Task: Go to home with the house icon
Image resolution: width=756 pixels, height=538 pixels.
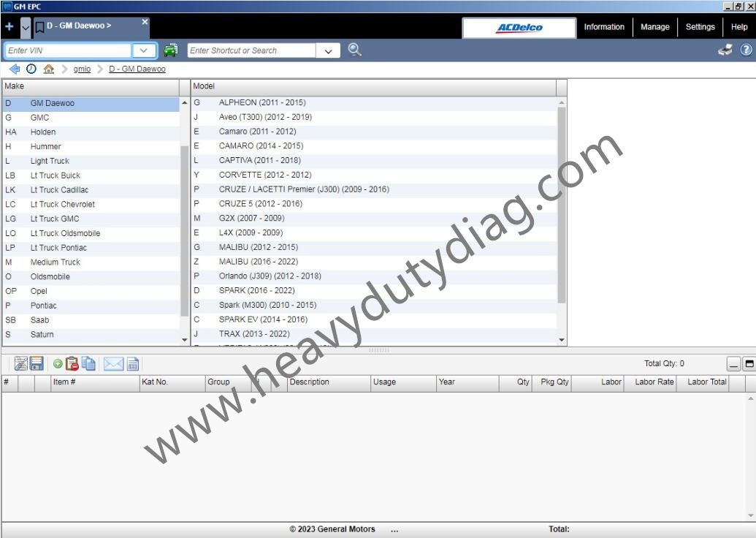Action: coord(49,69)
